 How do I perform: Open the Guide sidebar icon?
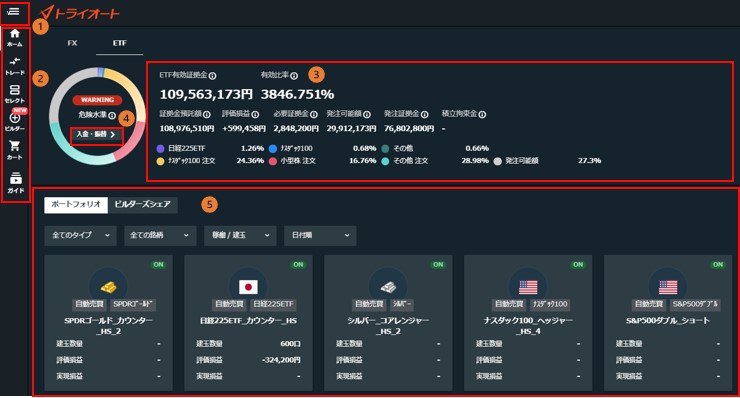click(16, 182)
